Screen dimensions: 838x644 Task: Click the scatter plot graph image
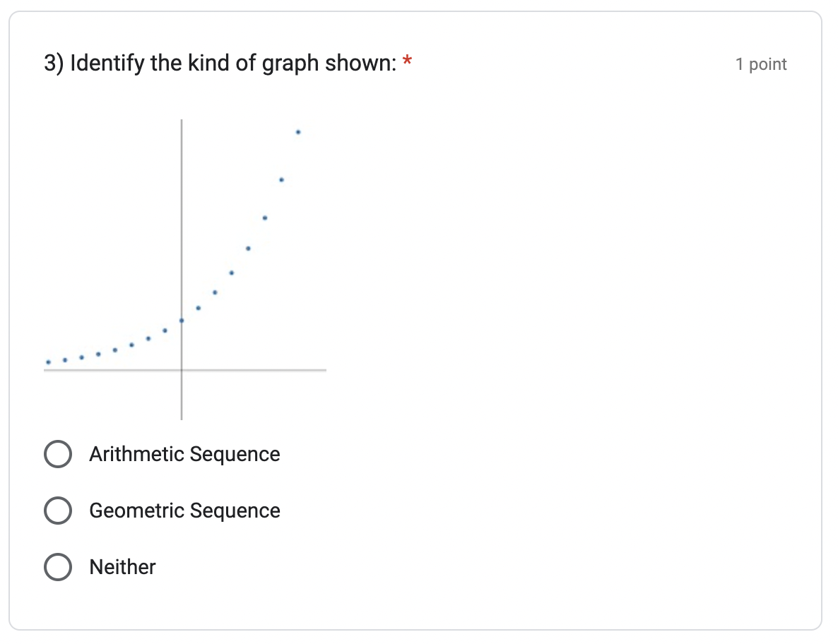[x=184, y=268]
